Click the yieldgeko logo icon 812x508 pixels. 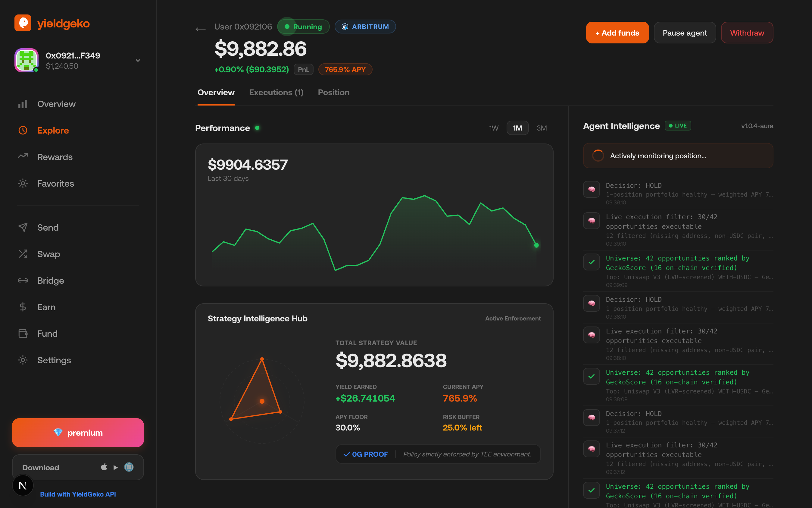[23, 23]
